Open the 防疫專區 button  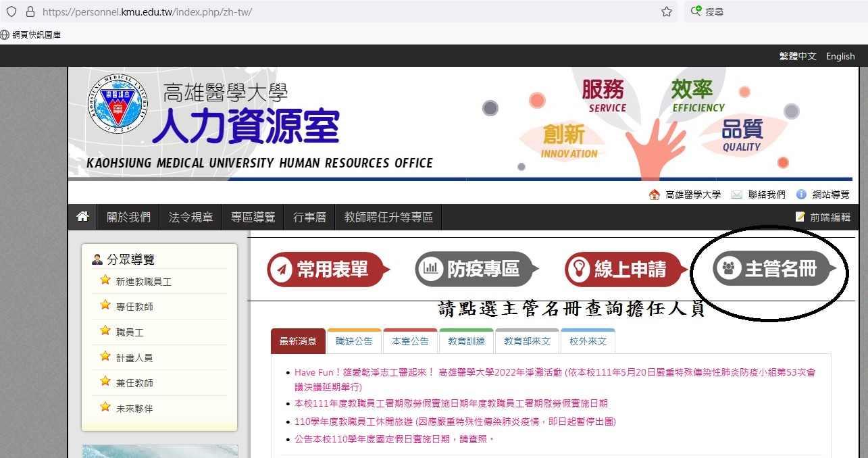477,270
